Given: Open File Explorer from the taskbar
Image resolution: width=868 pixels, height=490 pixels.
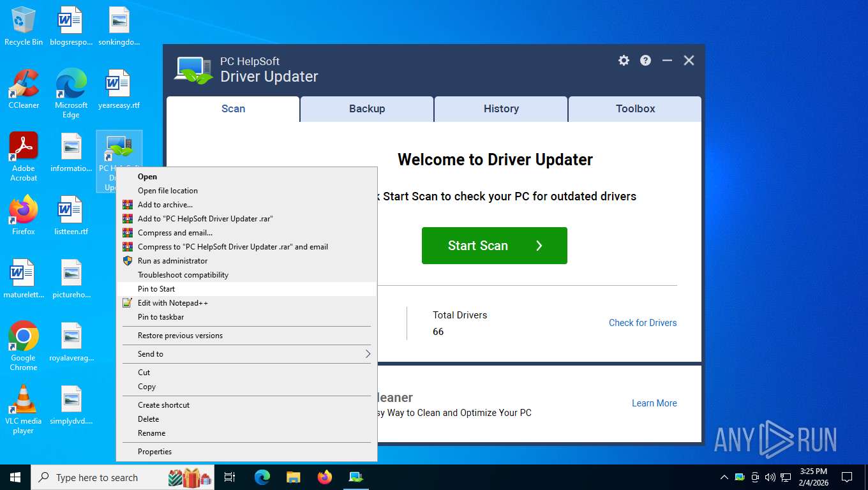Looking at the screenshot, I should 293,477.
